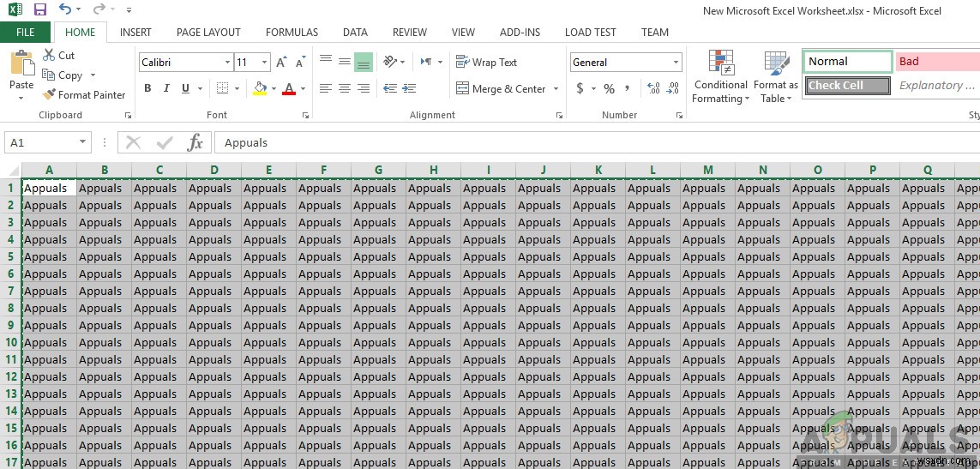Apply red font color
Screen dimensions: 980x469
(x=289, y=89)
